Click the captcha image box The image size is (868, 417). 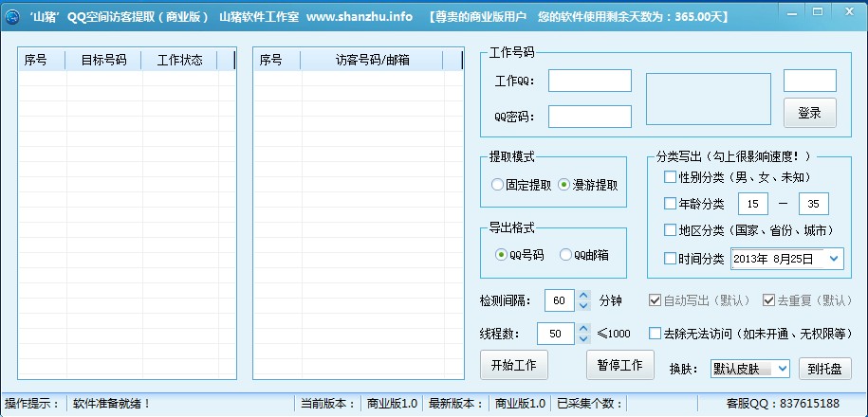pos(709,99)
